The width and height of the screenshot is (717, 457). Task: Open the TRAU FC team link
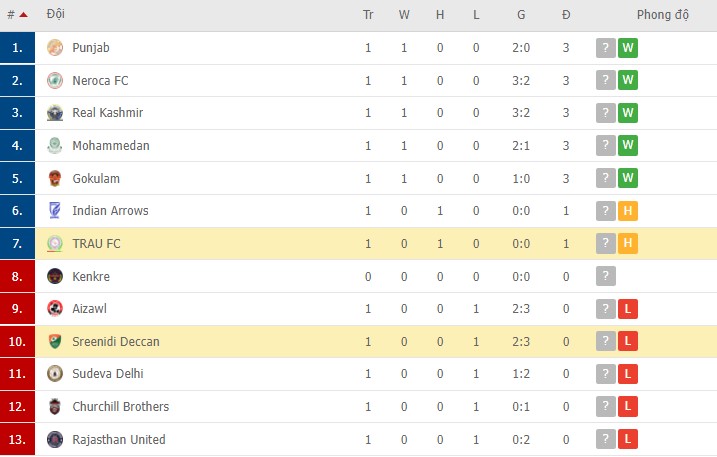[x=94, y=244]
